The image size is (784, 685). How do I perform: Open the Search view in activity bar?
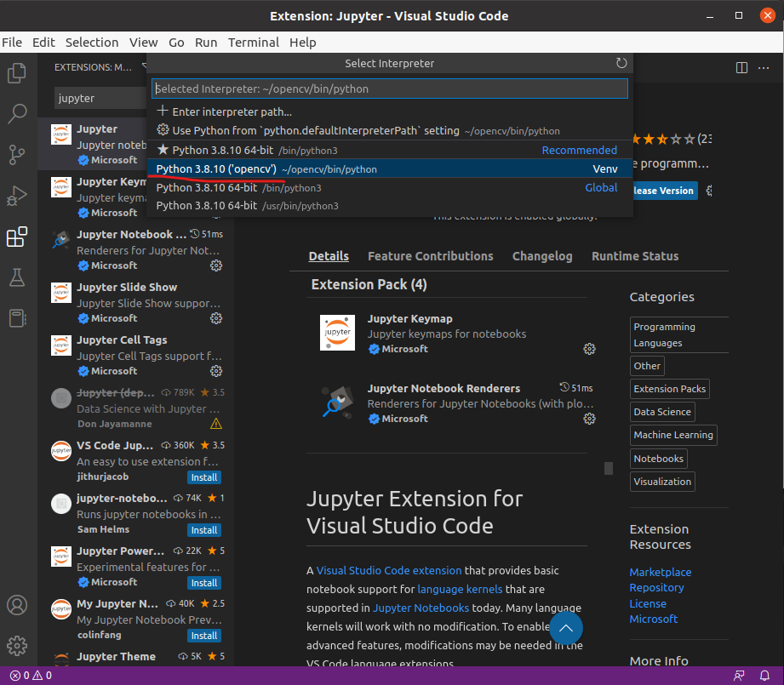(17, 113)
